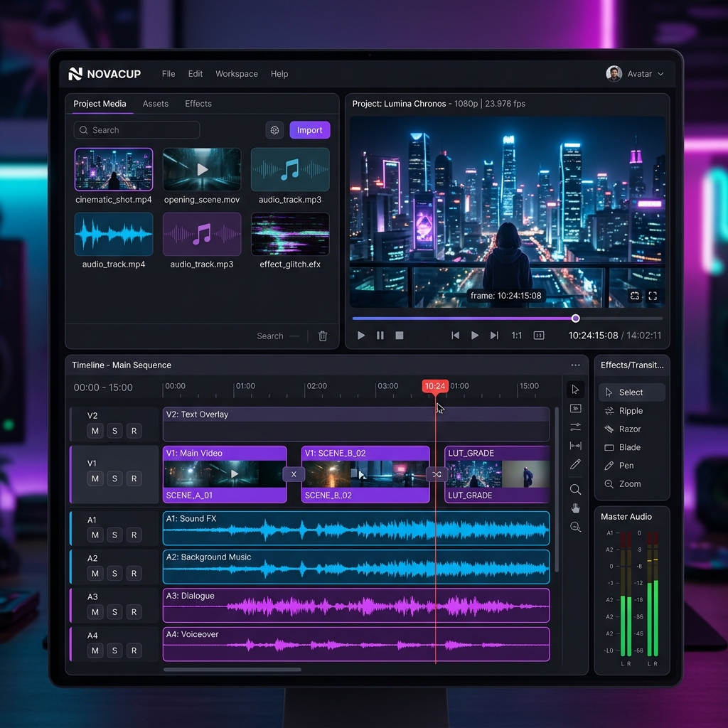Click the bottom Search label in media panel

tap(269, 336)
